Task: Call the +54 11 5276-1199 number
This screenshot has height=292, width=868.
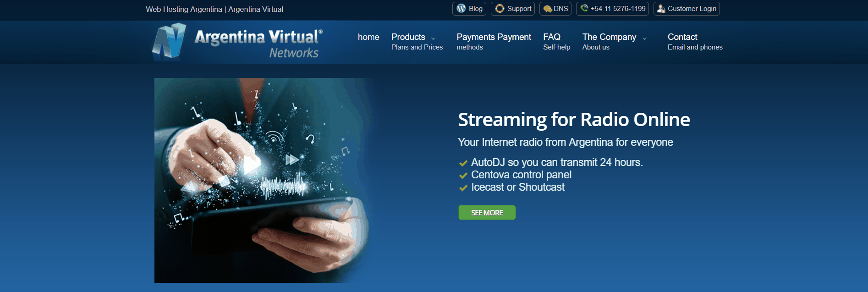Action: pos(612,9)
